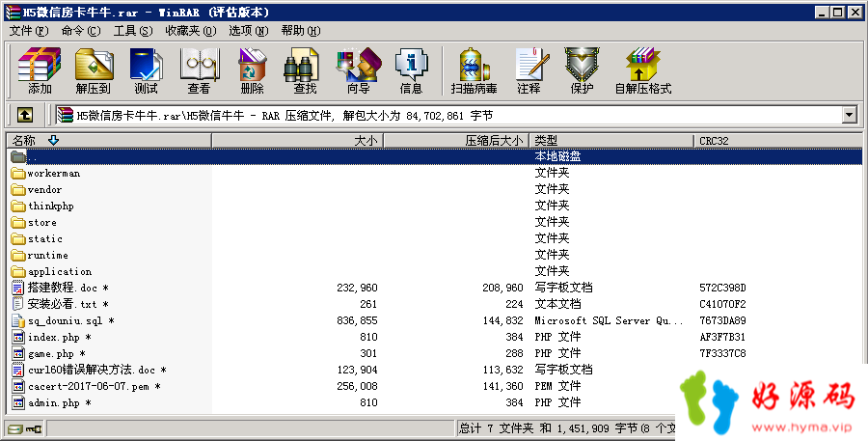
Task: Select the store folder name
Action: pos(42,222)
